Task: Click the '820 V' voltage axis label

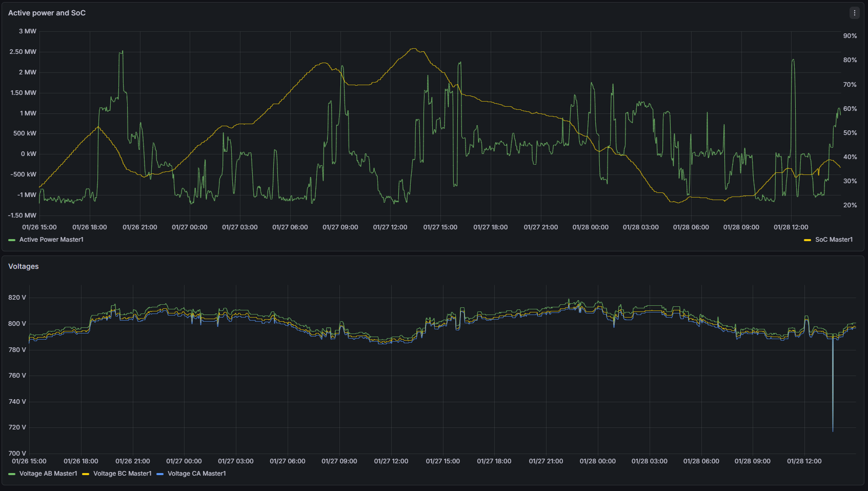Action: (x=17, y=298)
